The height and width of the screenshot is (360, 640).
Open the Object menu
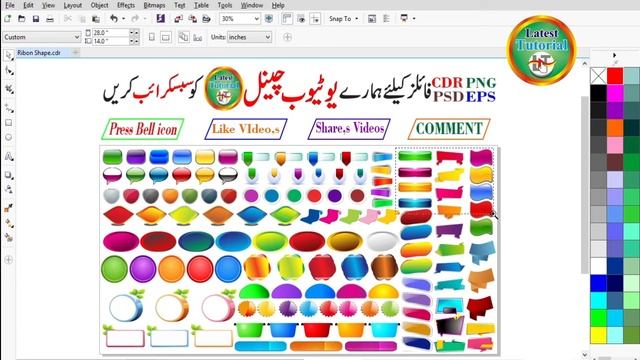coord(99,5)
